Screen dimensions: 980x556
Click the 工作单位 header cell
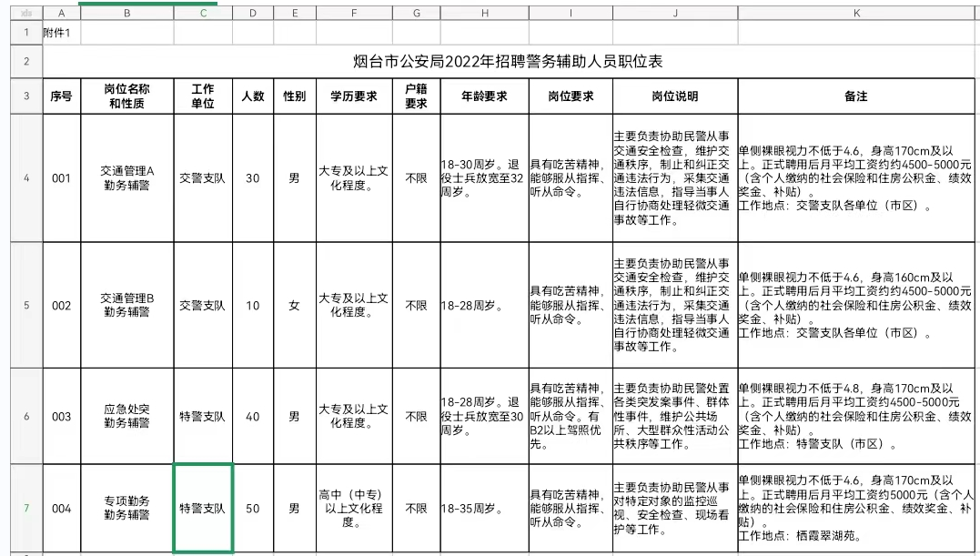pos(203,96)
